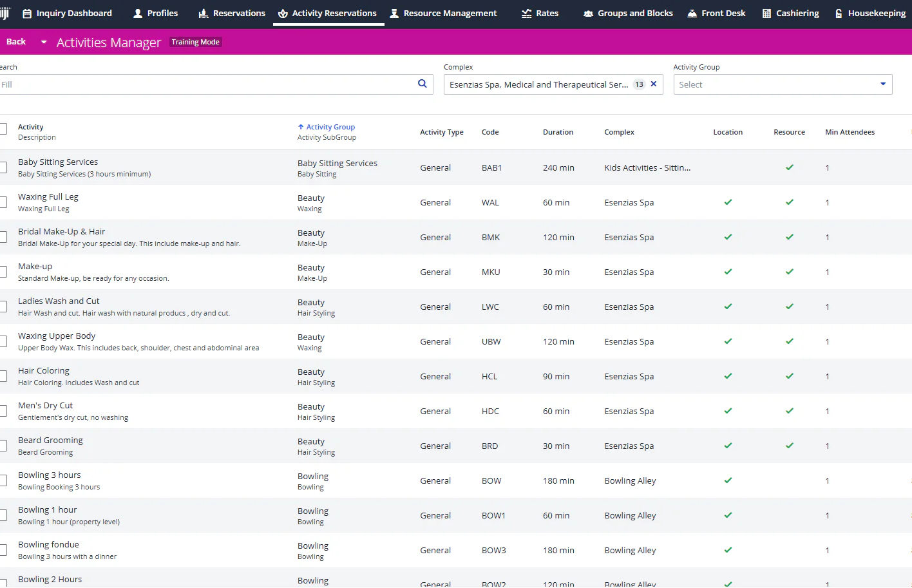Click the Back button

coord(16,42)
